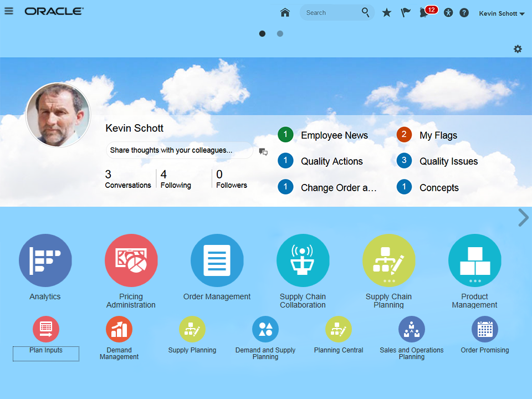Open the Analytics icon
Viewport: 532px width, 399px height.
click(x=45, y=260)
